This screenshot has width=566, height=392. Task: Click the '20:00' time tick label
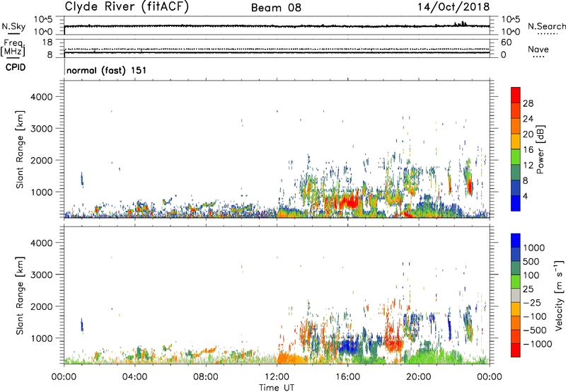(418, 377)
